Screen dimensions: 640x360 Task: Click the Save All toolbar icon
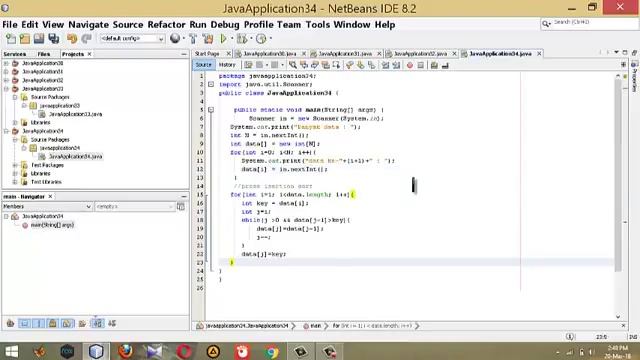pos(54,39)
